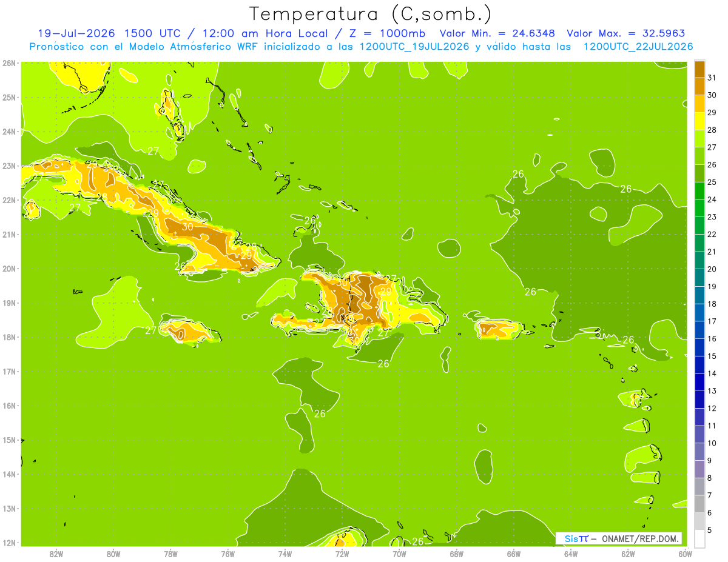Click the color legend value 10
Image resolution: width=728 pixels, height=562 pixels.
coord(712,443)
